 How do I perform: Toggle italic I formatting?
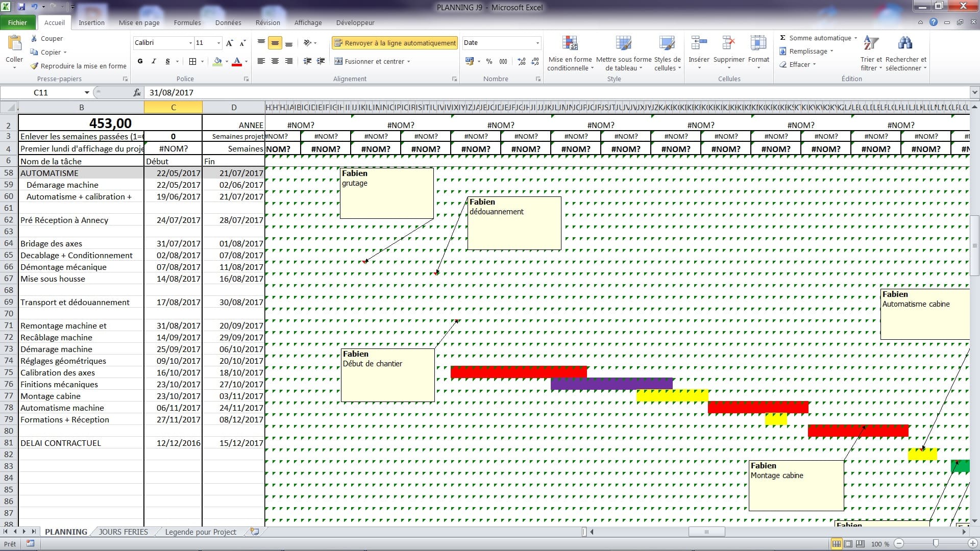(x=154, y=61)
